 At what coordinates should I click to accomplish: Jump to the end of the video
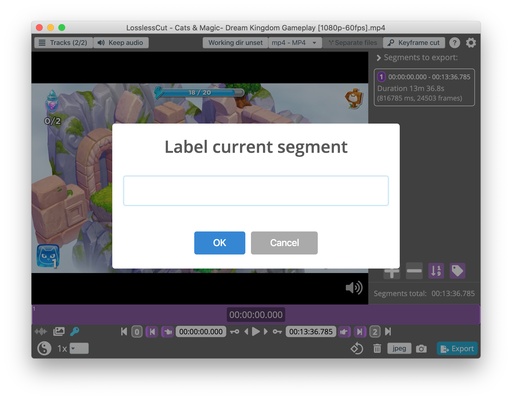[x=388, y=332]
